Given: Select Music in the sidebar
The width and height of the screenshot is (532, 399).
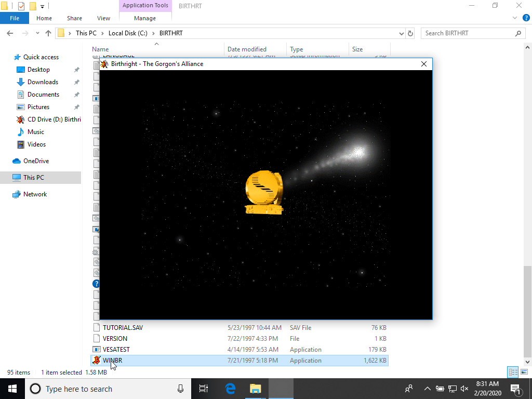Looking at the screenshot, I should click(x=36, y=132).
